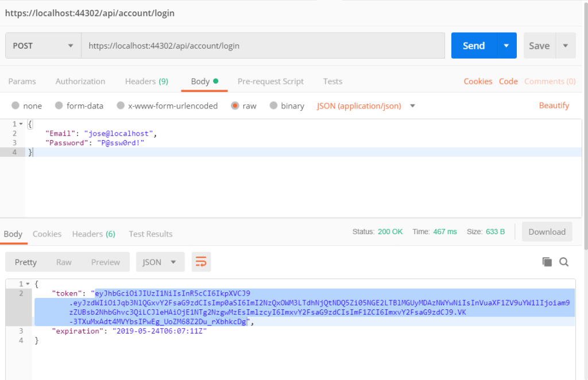
Task: Toggle text wrapping in the response viewer
Action: coord(200,262)
